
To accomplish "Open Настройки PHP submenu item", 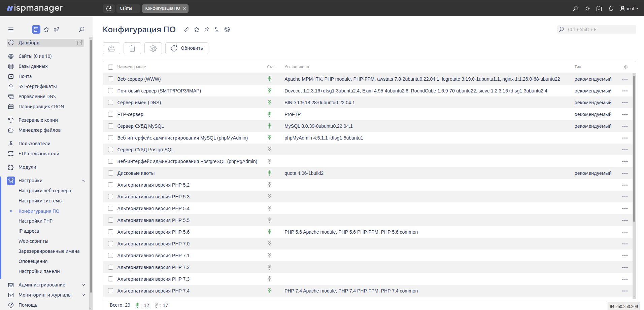I will click(35, 221).
